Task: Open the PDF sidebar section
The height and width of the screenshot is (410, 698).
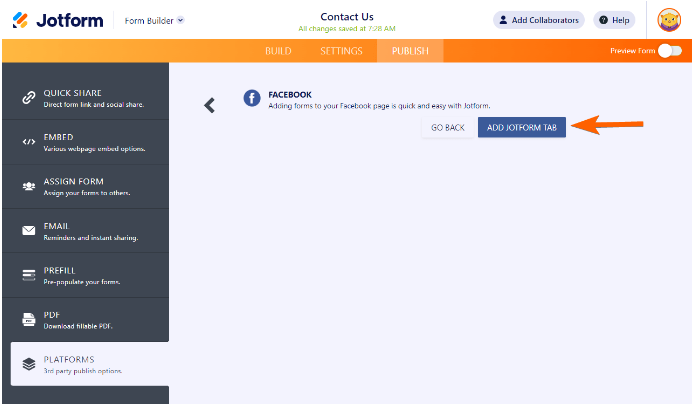Action: (x=85, y=320)
